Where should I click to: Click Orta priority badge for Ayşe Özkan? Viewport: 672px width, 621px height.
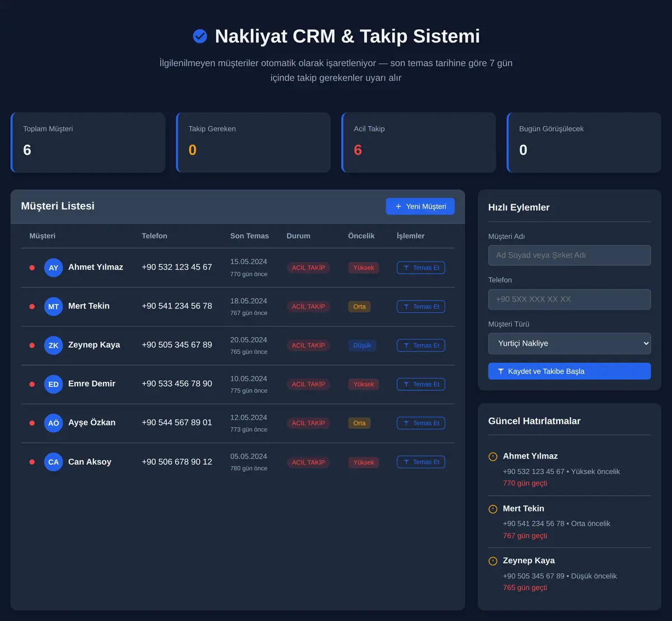click(360, 423)
